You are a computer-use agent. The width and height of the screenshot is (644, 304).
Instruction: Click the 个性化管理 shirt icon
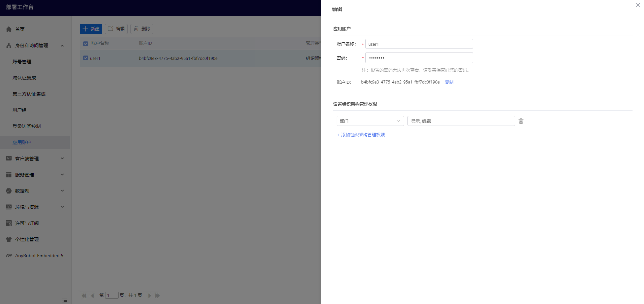click(9, 239)
